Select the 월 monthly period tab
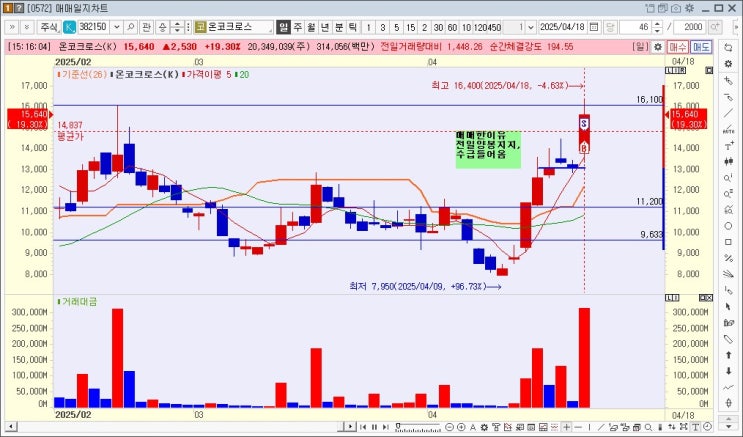 tap(311, 27)
